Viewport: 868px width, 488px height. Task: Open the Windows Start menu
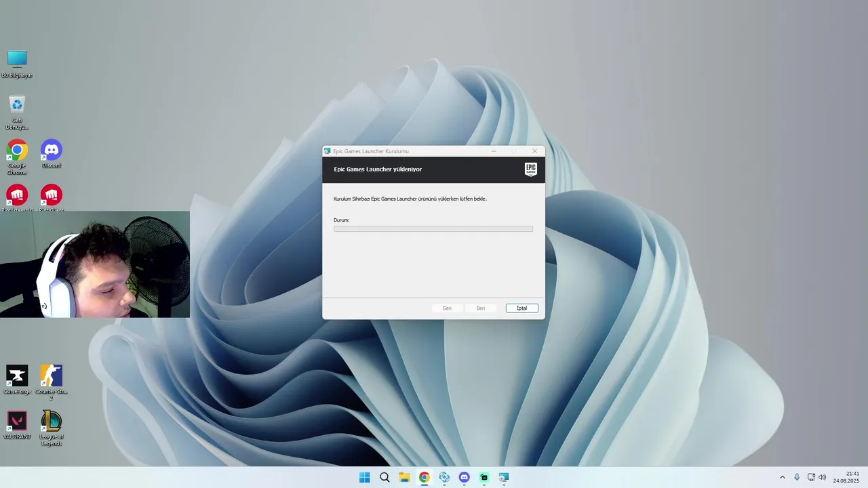pos(364,477)
